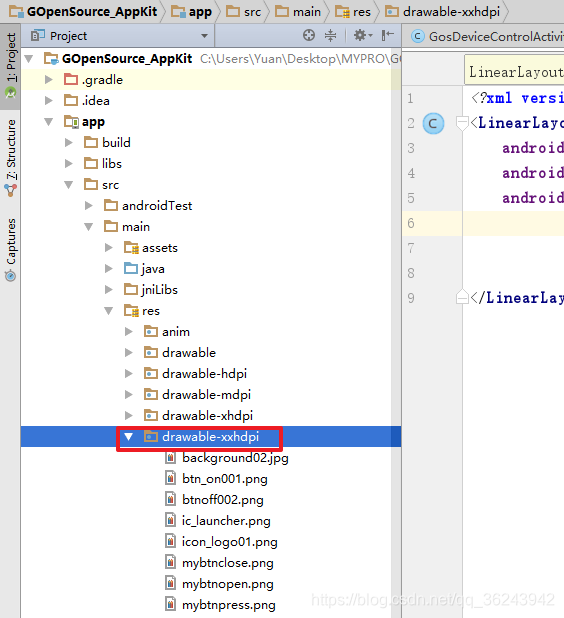Collapse the res folder arrow

(109, 311)
